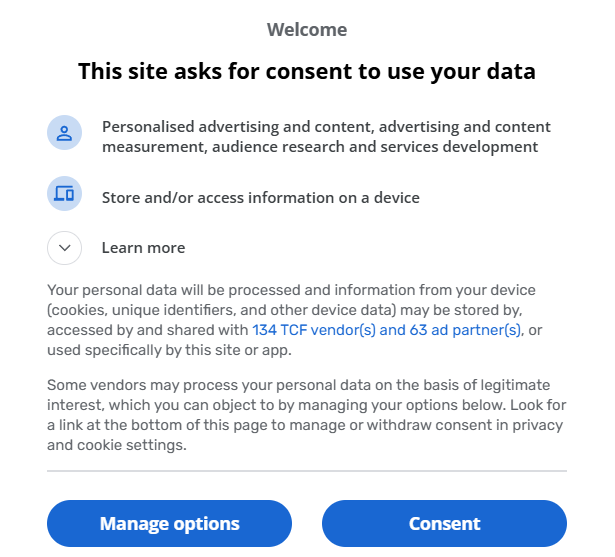Image resolution: width=615 pixels, height=557 pixels.
Task: Click the audience research and services development line
Action: point(375,147)
